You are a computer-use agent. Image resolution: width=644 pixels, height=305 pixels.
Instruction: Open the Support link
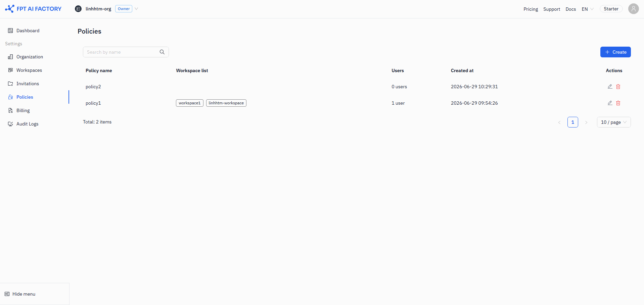[x=552, y=9]
